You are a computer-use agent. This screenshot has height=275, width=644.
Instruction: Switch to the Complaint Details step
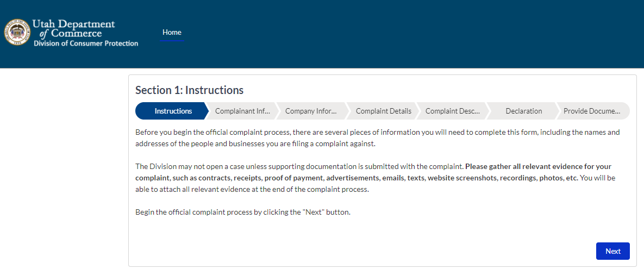(x=383, y=111)
